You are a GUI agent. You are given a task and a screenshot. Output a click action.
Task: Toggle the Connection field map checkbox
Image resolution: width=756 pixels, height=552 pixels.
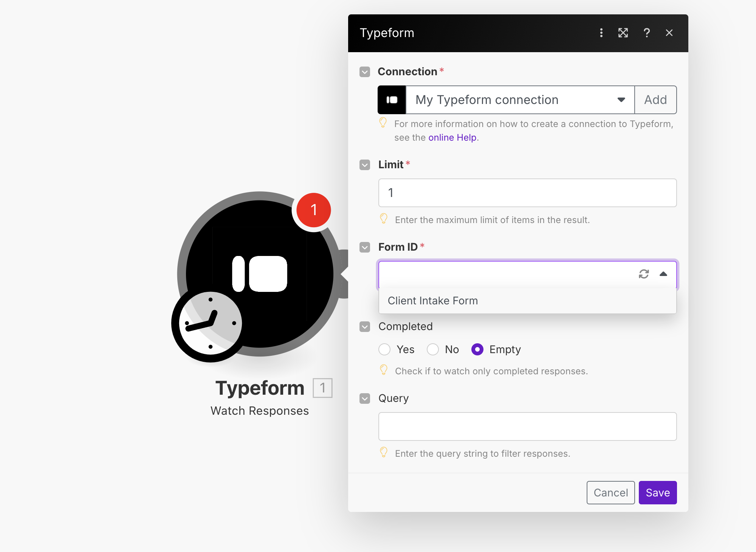(365, 72)
